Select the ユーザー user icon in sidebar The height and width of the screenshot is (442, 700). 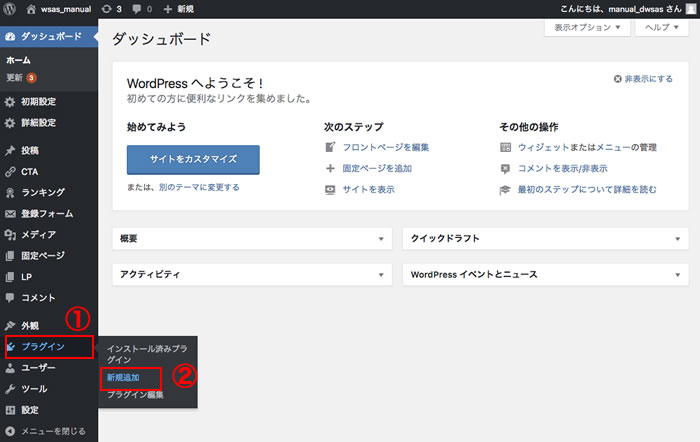point(10,368)
